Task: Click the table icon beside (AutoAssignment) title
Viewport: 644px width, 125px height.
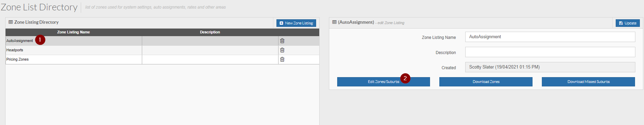Action: [334, 22]
